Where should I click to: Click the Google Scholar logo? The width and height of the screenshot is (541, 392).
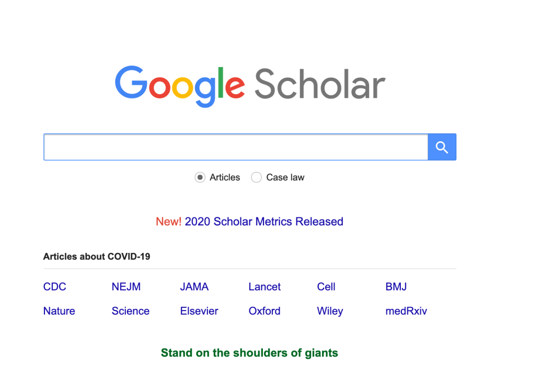250,85
